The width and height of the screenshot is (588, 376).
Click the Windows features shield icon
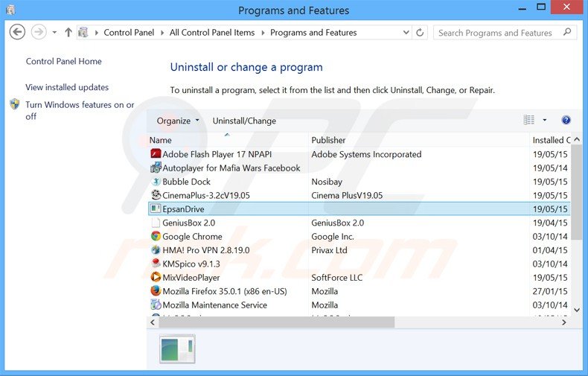(15, 104)
